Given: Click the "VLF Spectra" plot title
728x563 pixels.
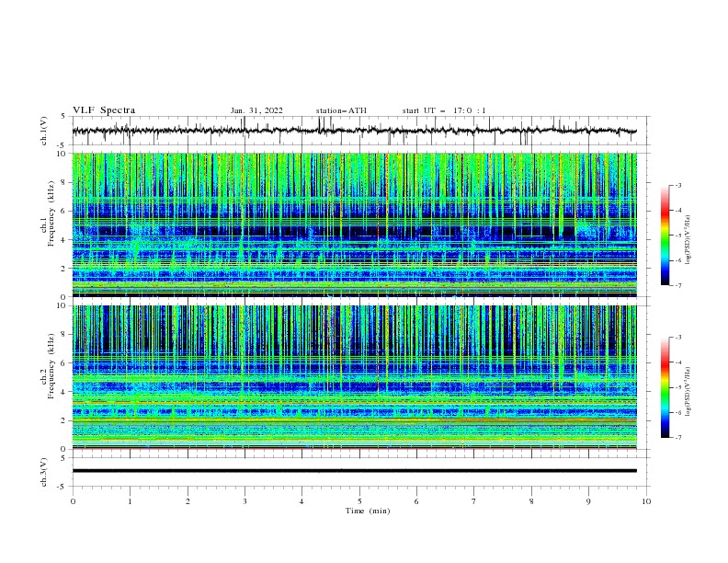Looking at the screenshot, I should pyautogui.click(x=104, y=110).
